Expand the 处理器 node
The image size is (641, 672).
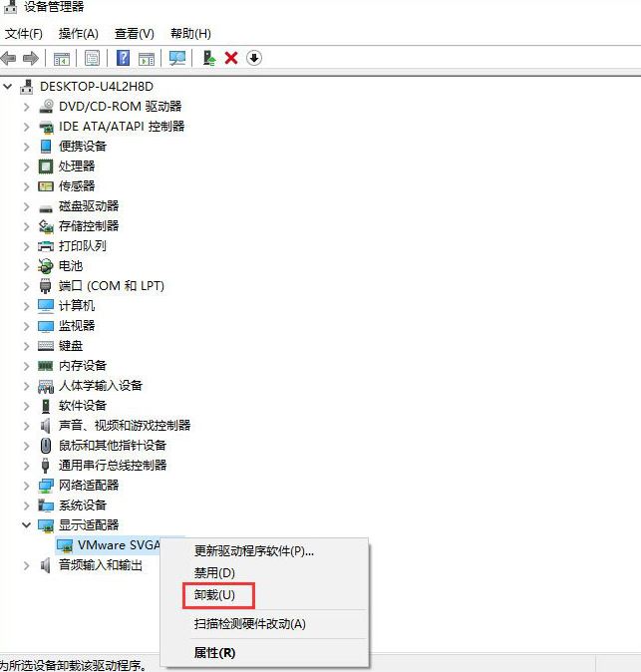[27, 167]
